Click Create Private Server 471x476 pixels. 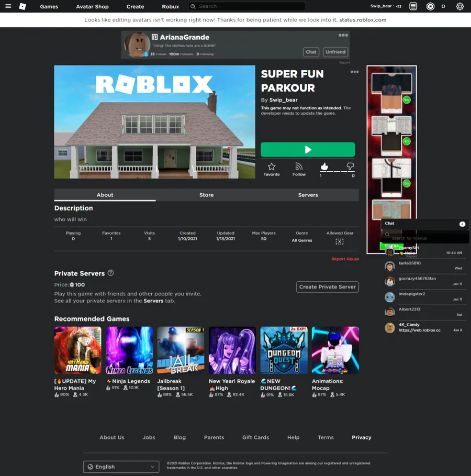point(328,287)
